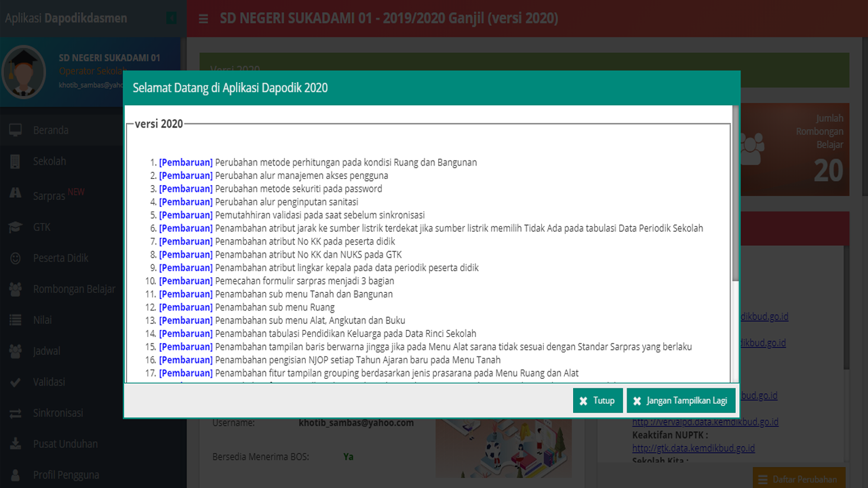Click the username value 'khotib_sambas@yahoo.com' below the dialog
868x488 pixels.
pyautogui.click(x=356, y=423)
